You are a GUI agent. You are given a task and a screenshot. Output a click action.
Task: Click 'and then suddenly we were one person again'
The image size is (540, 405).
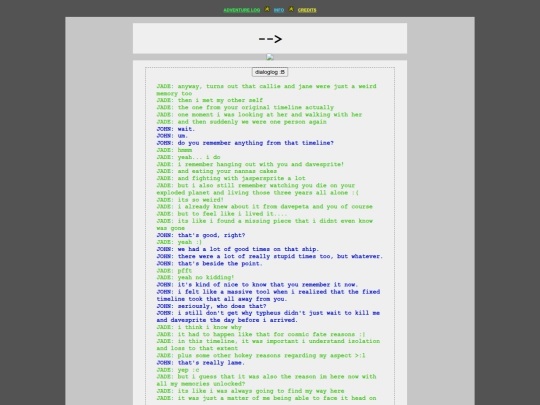tap(252, 122)
